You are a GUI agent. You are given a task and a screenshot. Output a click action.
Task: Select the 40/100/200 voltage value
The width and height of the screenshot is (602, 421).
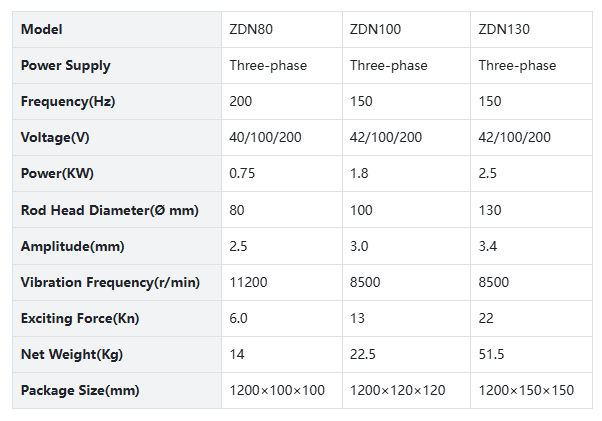point(265,137)
